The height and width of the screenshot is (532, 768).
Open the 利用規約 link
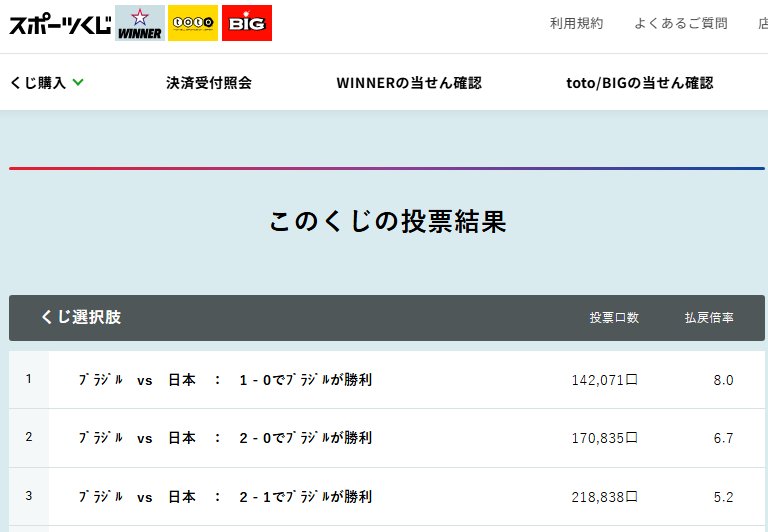[x=576, y=23]
